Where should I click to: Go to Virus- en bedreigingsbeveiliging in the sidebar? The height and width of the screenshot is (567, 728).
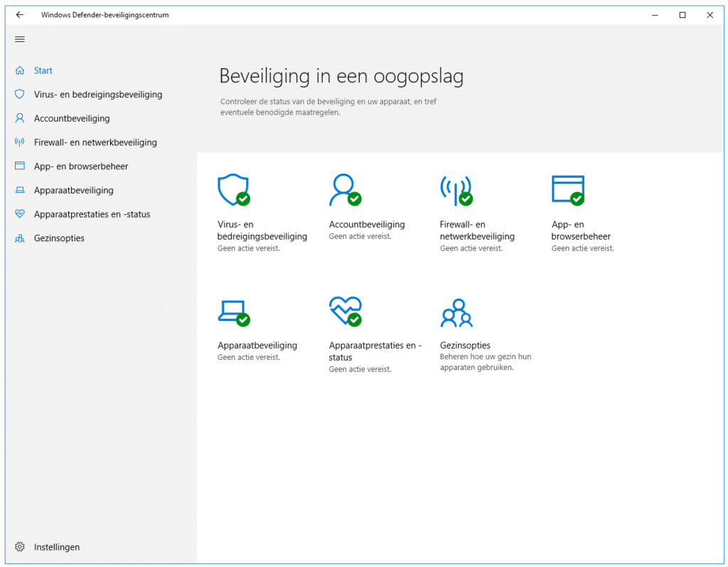point(98,95)
